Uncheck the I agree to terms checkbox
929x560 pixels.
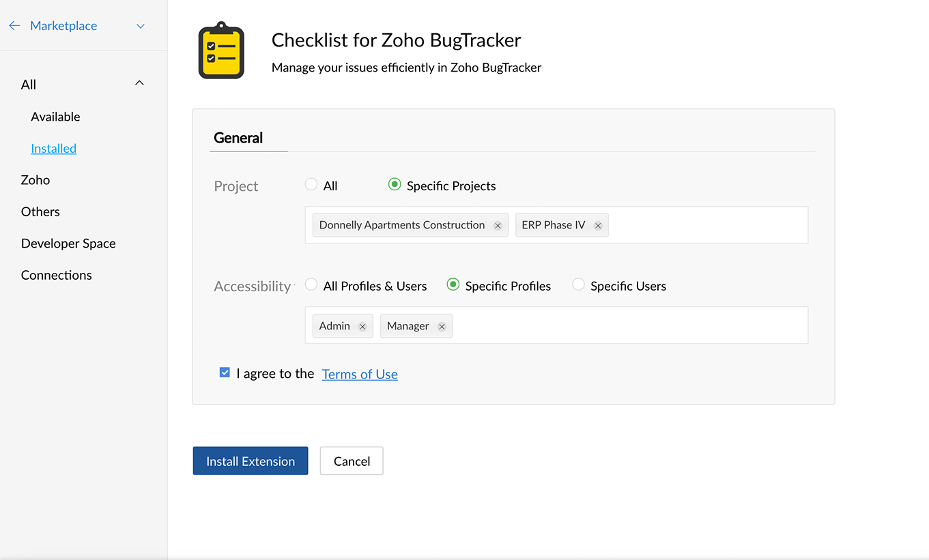click(225, 372)
